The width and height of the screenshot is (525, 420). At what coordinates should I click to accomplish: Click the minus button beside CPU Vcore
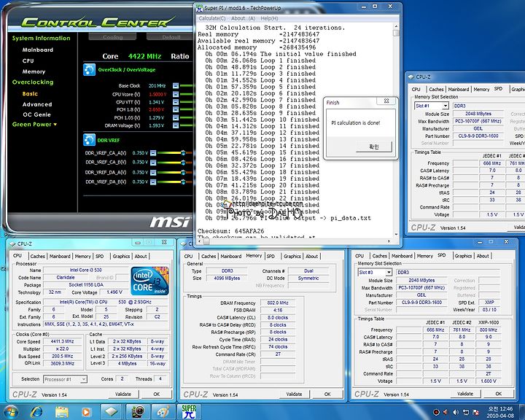[176, 95]
